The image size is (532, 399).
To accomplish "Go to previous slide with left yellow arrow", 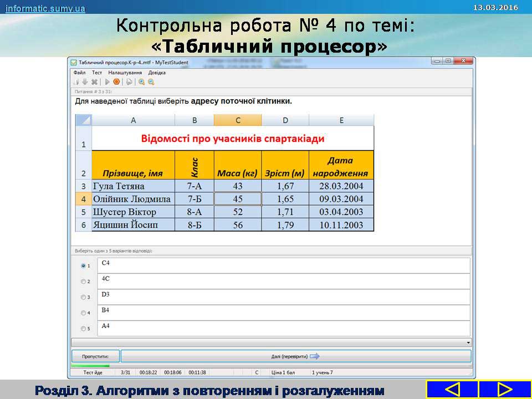I will [452, 389].
